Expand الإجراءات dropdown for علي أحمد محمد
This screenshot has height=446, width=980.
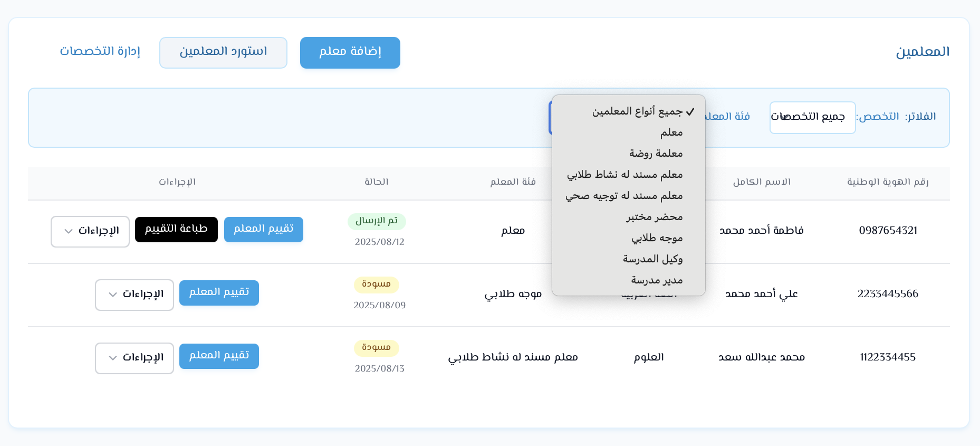point(134,295)
